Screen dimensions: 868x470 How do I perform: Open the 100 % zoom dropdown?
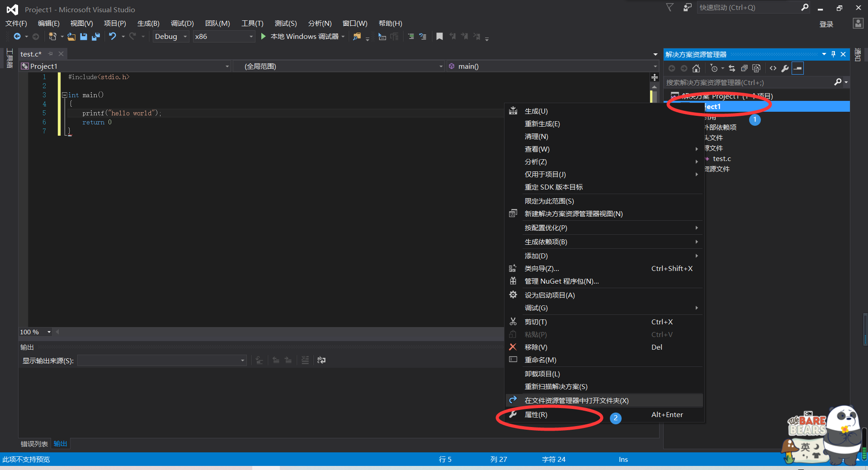click(x=36, y=332)
